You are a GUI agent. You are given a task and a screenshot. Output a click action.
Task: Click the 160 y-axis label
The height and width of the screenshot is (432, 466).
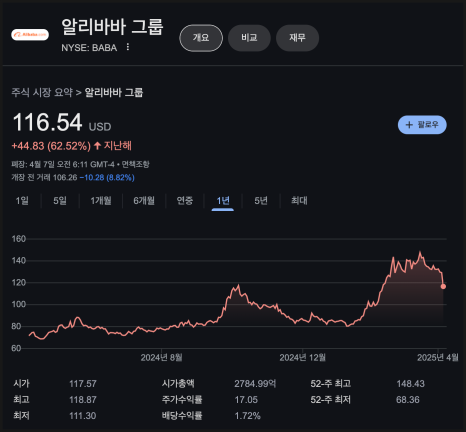19,239
